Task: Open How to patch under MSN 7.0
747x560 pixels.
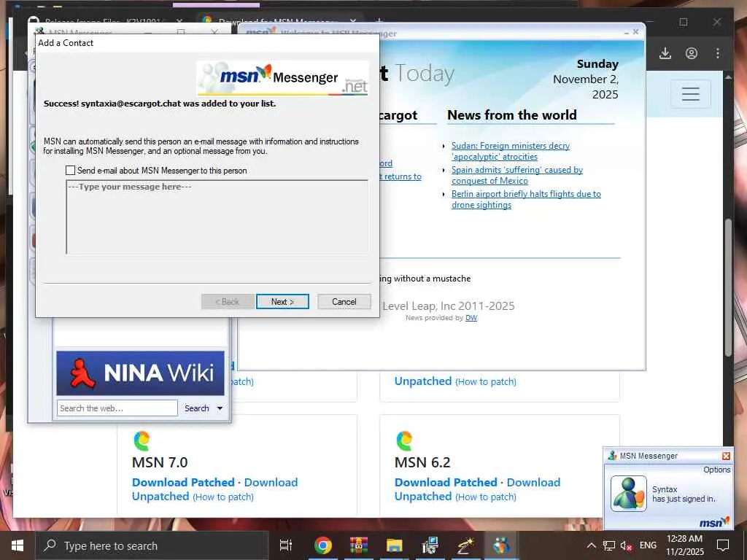Action: (x=223, y=497)
